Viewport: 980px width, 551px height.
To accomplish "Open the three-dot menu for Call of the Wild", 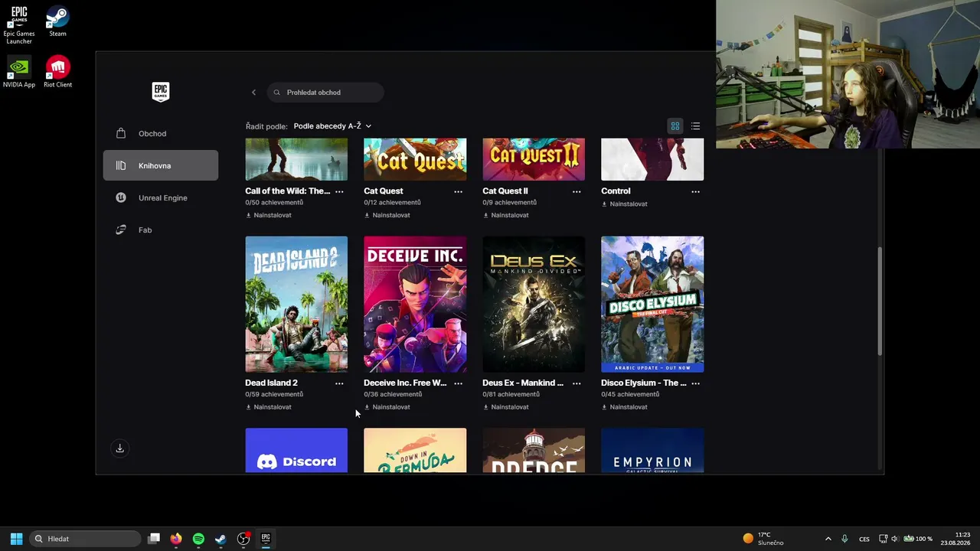I will point(339,191).
